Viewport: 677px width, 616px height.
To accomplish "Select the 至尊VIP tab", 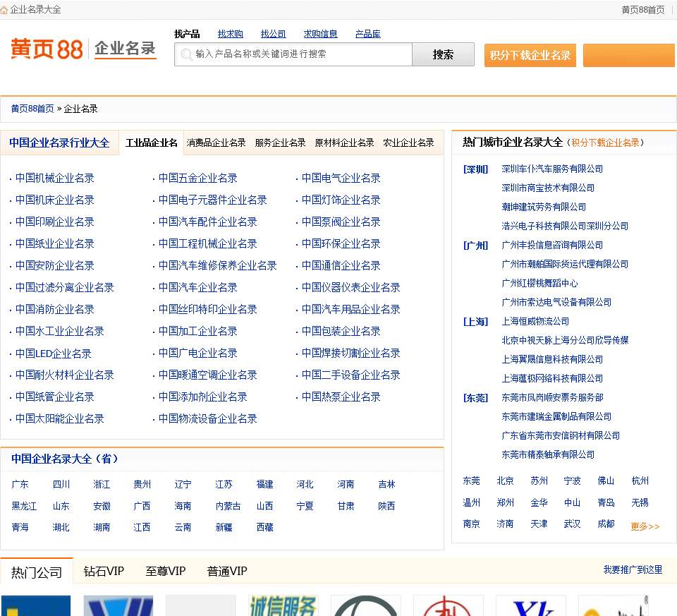I will click(165, 572).
